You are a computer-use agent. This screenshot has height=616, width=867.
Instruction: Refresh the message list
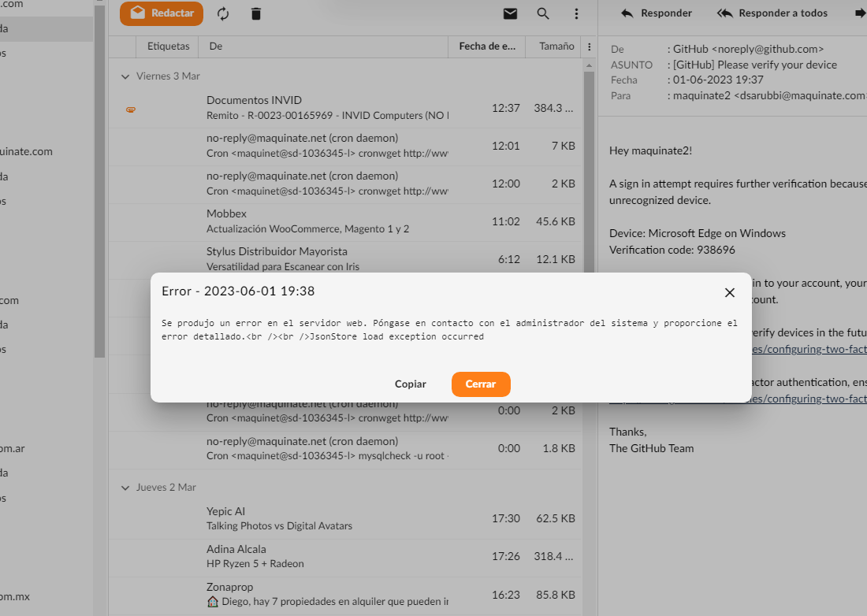point(223,13)
